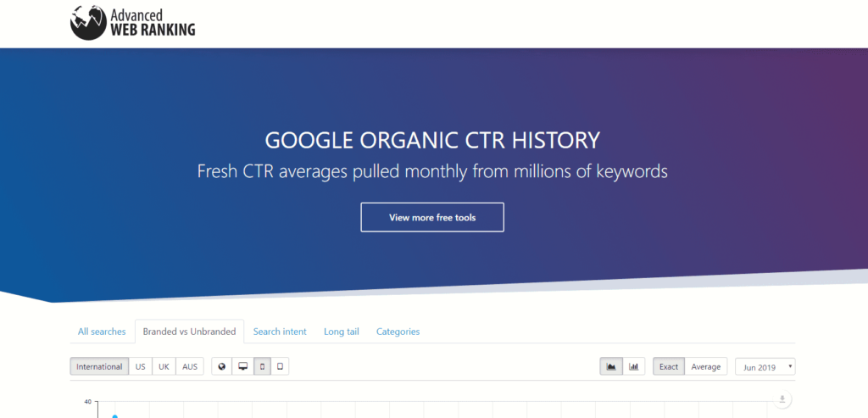The image size is (868, 418).
Task: Select the desktop device icon
Action: pyautogui.click(x=242, y=366)
